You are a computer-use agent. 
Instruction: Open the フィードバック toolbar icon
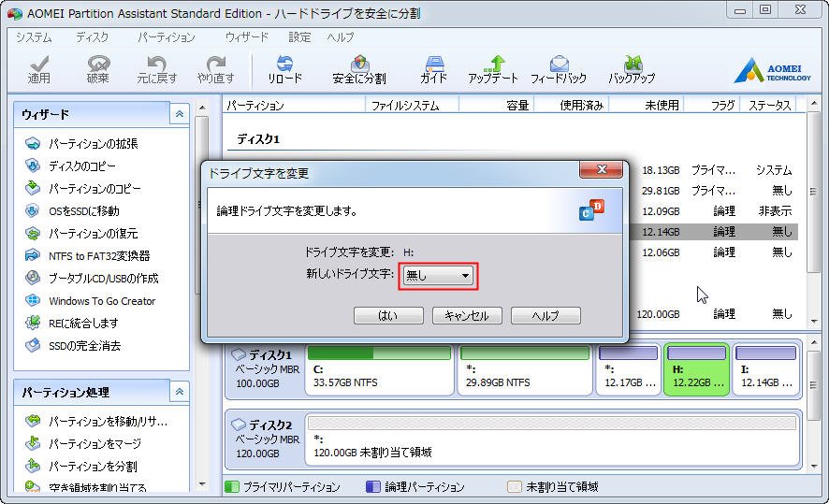pos(559,70)
